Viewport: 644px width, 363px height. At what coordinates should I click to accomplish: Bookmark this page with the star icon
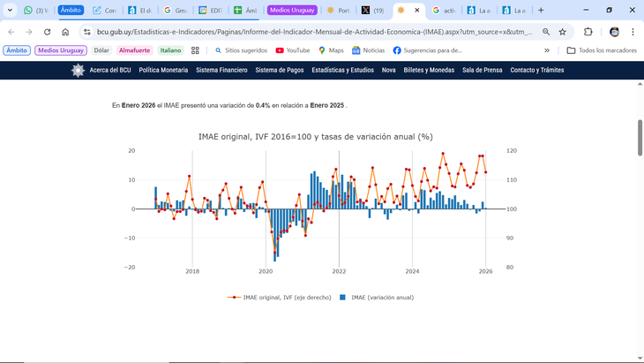click(563, 32)
